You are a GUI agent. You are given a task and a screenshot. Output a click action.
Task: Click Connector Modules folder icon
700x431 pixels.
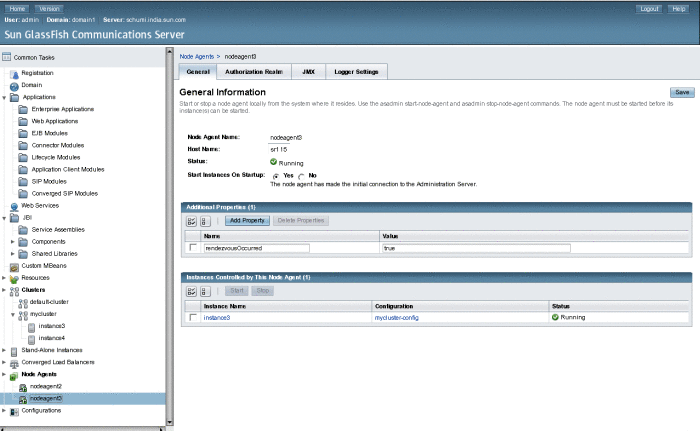click(23, 146)
